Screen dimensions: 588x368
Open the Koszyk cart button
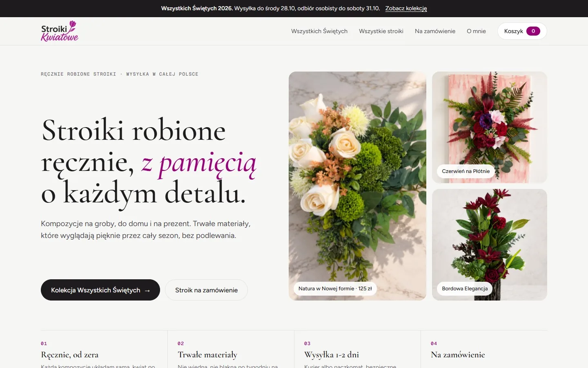tap(522, 31)
